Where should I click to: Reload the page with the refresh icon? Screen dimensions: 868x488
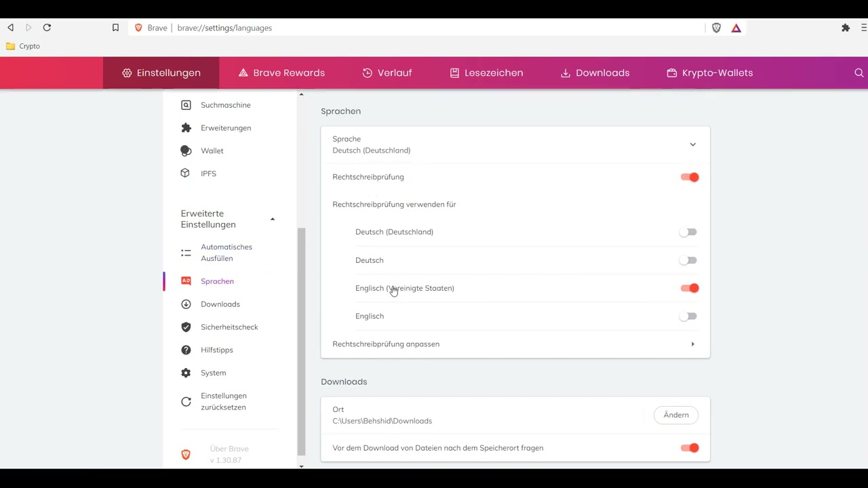tap(47, 28)
